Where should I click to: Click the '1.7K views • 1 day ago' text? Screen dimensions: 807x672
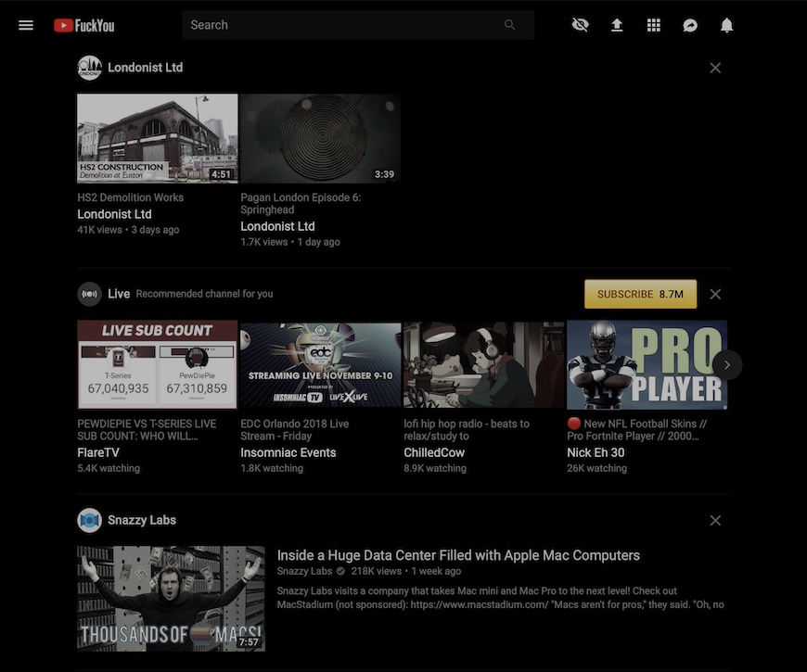(x=290, y=242)
